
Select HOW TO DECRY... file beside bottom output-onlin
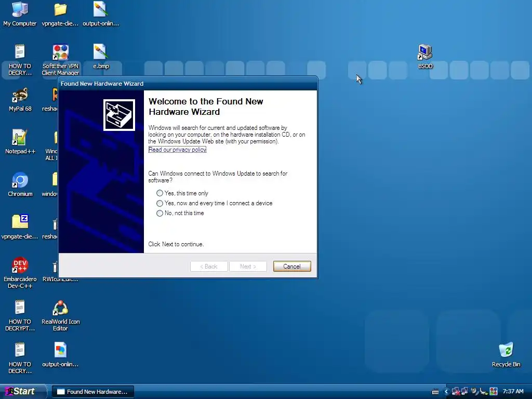20,358
